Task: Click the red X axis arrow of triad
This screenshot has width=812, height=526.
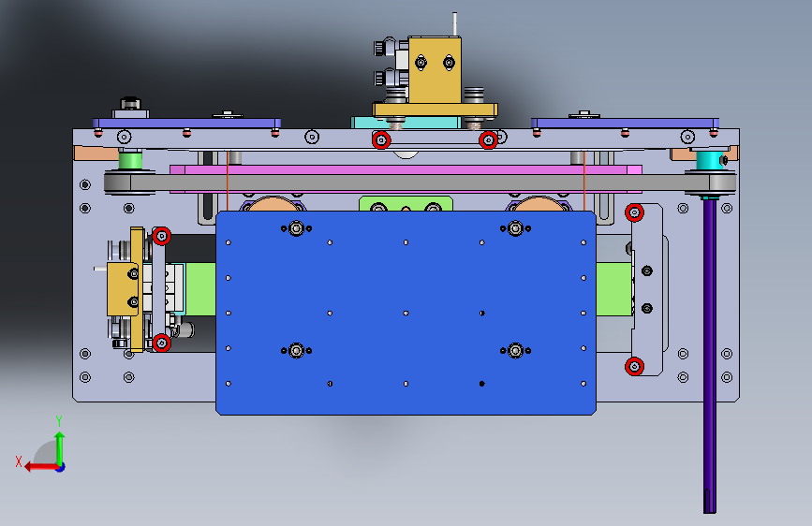Action: [x=40, y=467]
